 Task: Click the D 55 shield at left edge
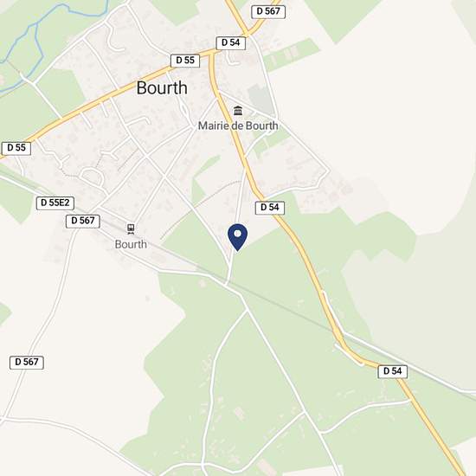16,148
